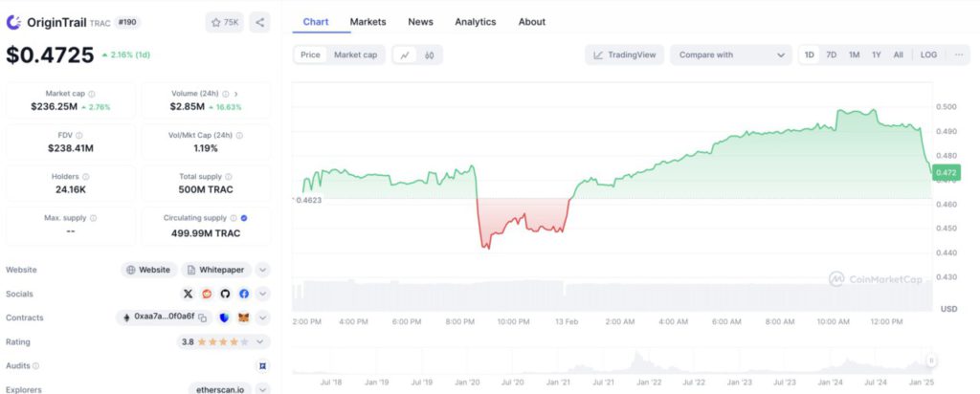Open chart more options ellipsis menu
980x394 pixels.
click(959, 55)
